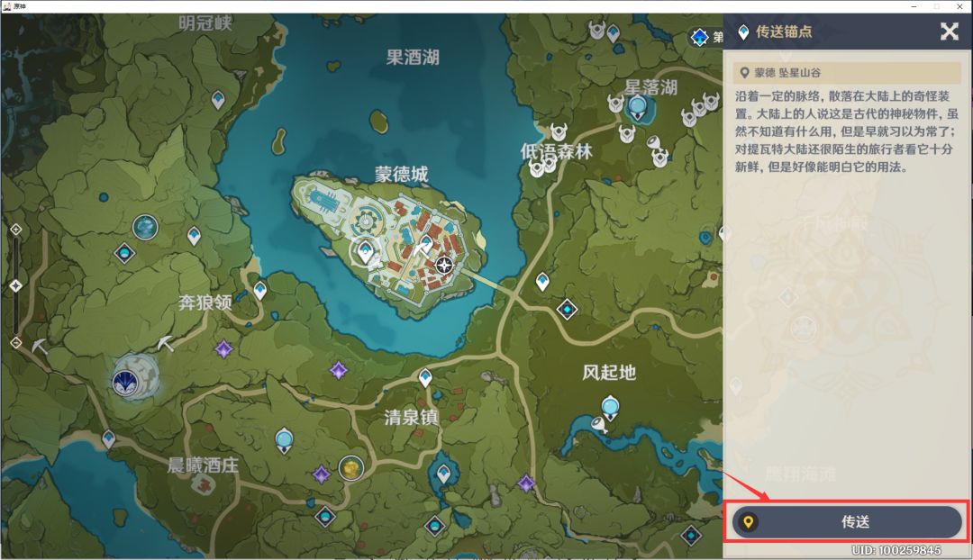Click the horn icon beside 风起地 statue
Image resolution: width=973 pixels, height=560 pixels.
(x=598, y=425)
